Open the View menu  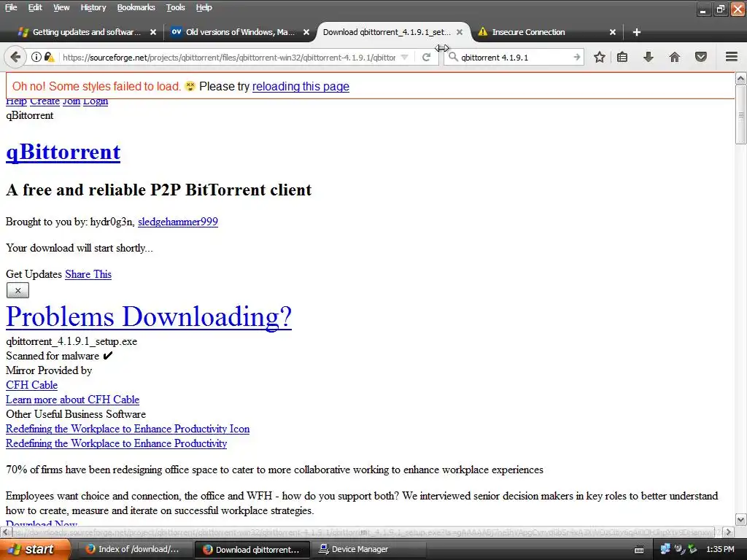[x=61, y=7]
